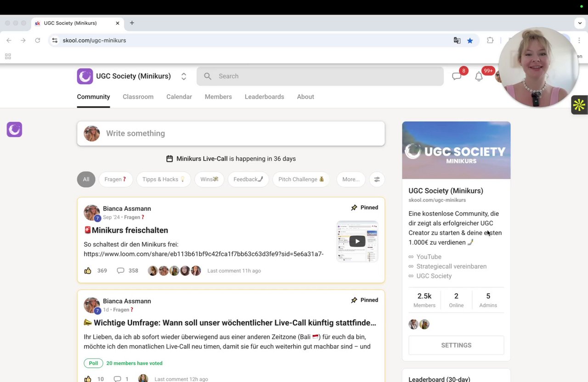This screenshot has width=588, height=382.
Task: Filter posts by Feedback
Action: (x=248, y=180)
